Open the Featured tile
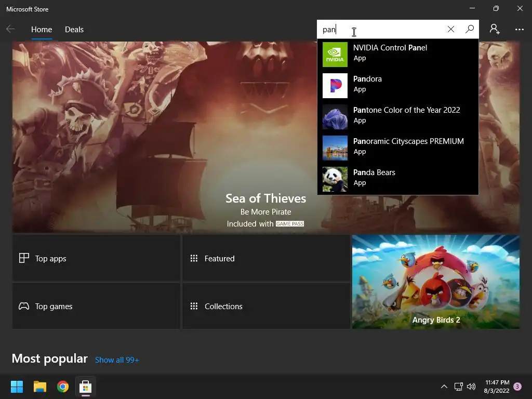The width and height of the screenshot is (532, 399). click(x=266, y=259)
